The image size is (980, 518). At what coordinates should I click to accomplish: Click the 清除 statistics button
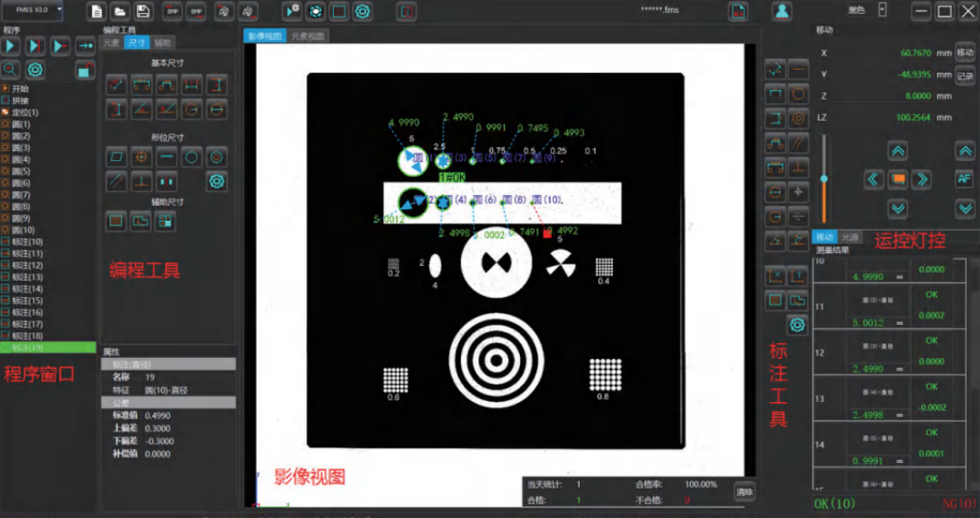pos(744,491)
